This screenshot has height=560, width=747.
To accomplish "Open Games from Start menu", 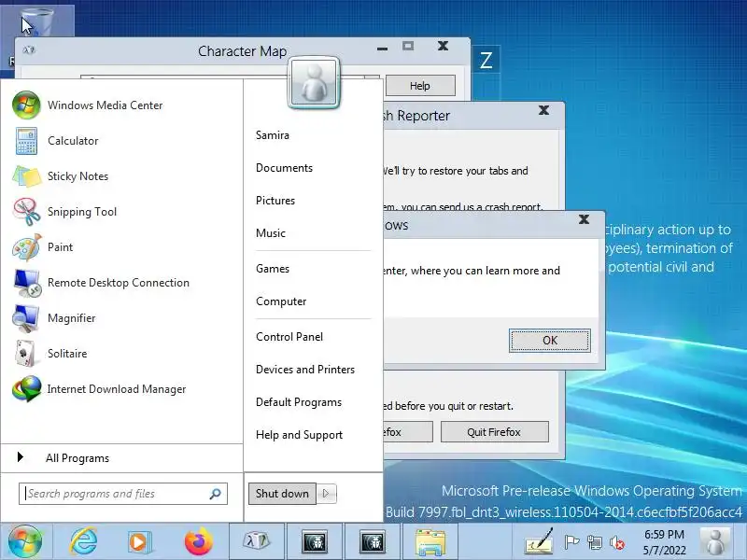I will tap(273, 269).
